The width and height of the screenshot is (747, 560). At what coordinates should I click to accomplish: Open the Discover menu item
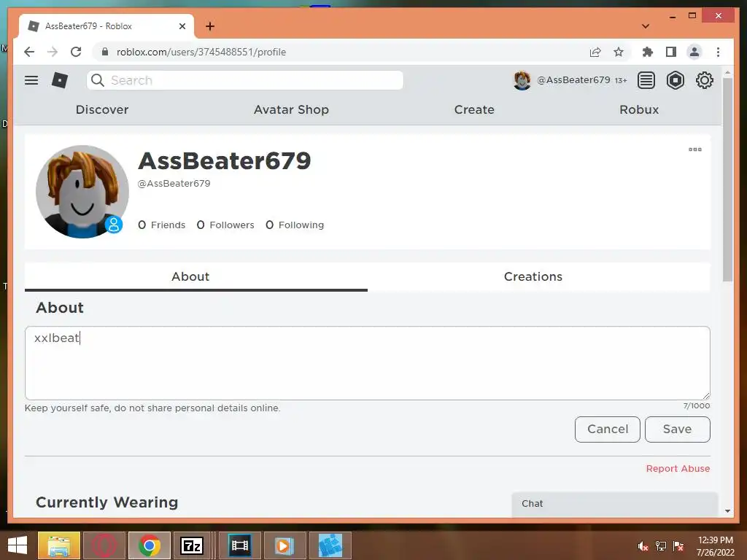(x=102, y=109)
